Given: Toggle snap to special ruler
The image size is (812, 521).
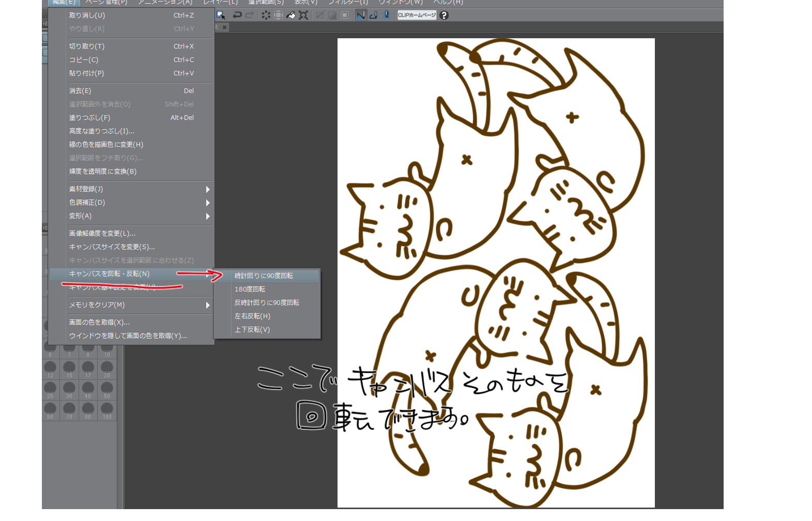Looking at the screenshot, I should (373, 15).
